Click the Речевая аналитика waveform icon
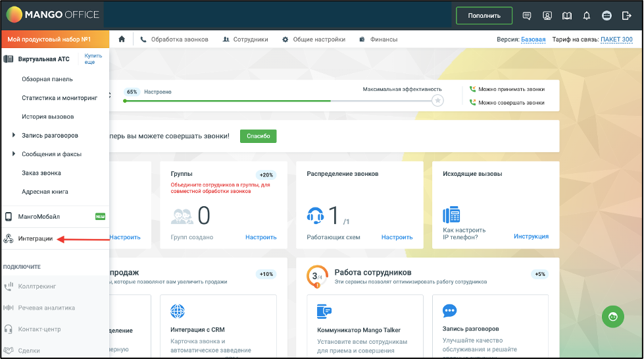Viewport: 644px width, 359px height. pos(8,308)
